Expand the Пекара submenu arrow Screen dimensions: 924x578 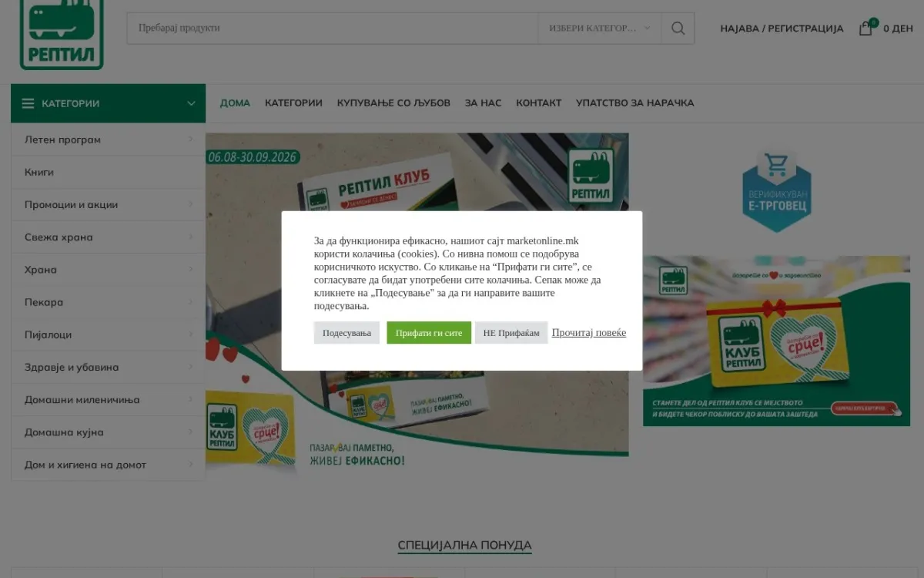pos(190,301)
